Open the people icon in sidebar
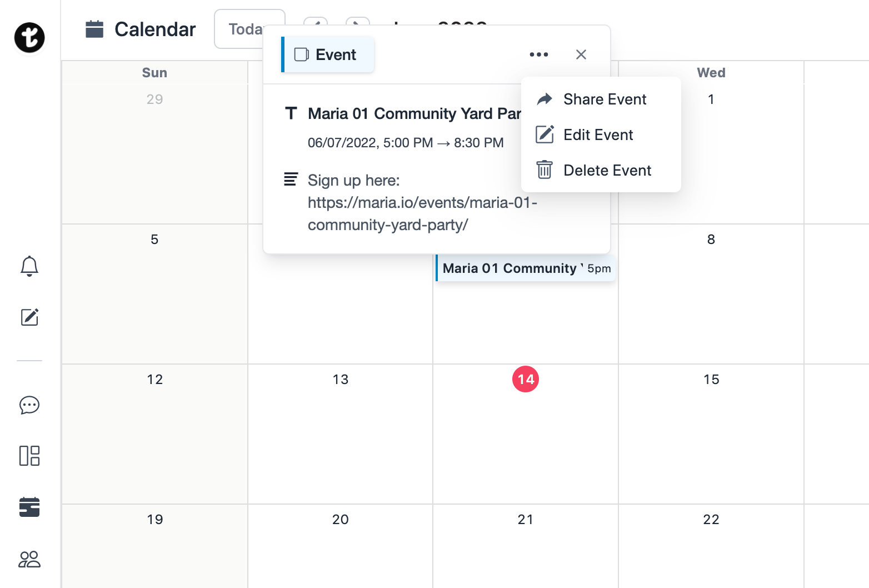 click(x=29, y=559)
